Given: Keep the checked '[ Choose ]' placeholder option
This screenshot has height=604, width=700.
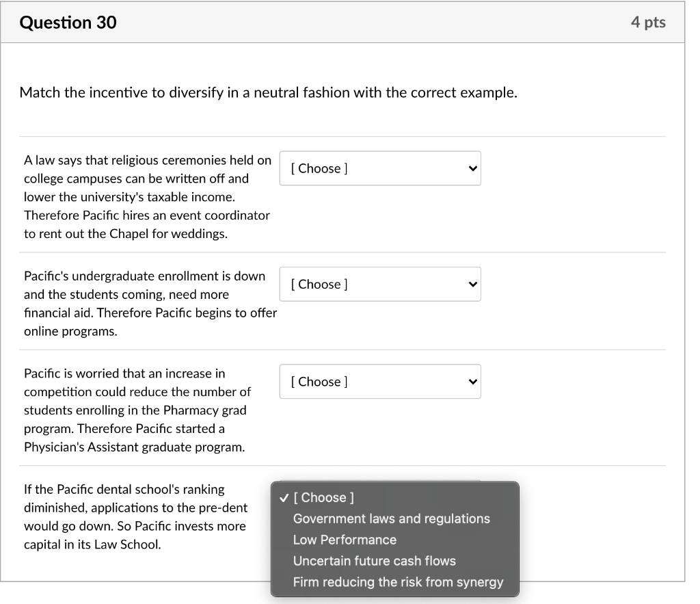Looking at the screenshot, I should 394,498.
